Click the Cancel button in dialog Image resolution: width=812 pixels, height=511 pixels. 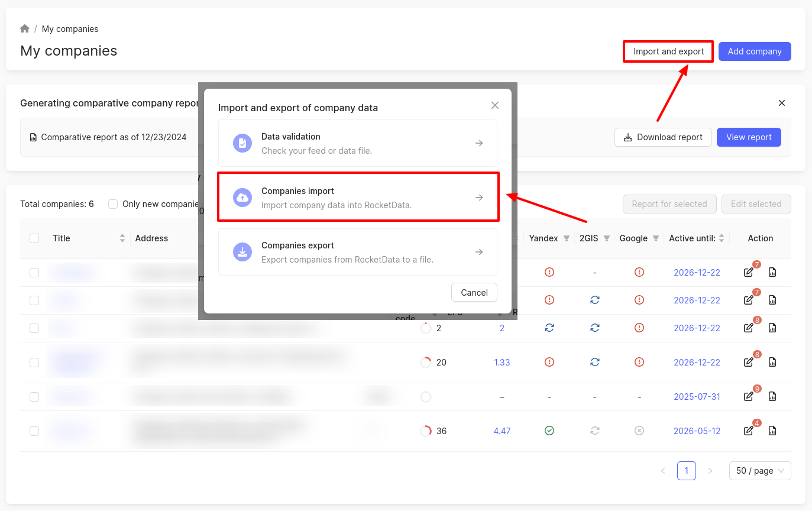(474, 292)
